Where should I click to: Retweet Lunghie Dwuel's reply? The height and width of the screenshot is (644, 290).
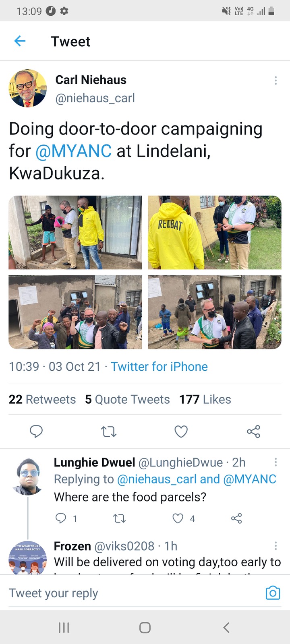point(120,518)
